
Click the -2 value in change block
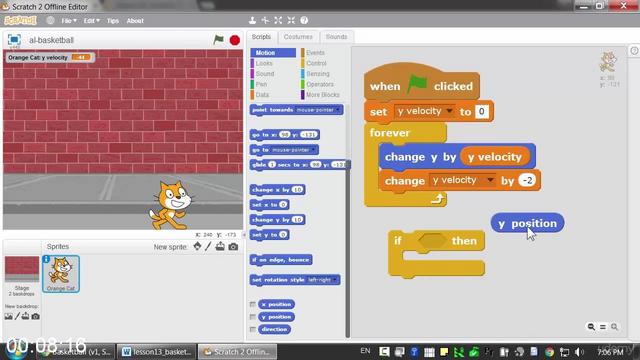[x=527, y=180]
